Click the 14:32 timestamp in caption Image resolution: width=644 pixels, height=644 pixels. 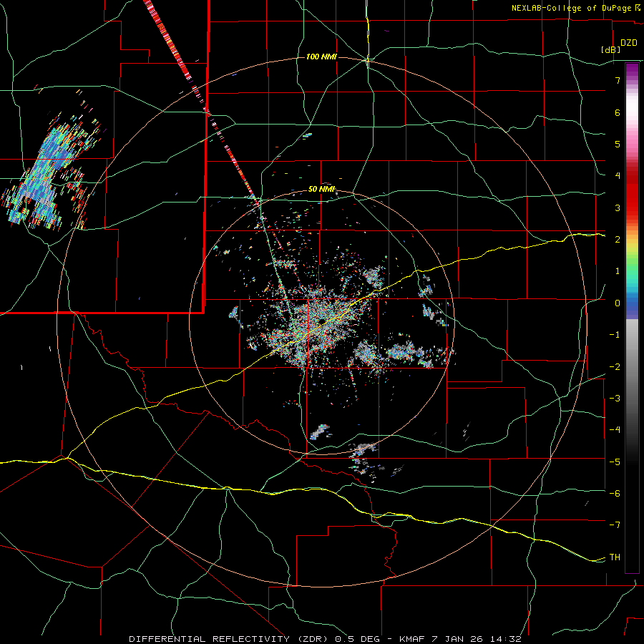[504, 639]
